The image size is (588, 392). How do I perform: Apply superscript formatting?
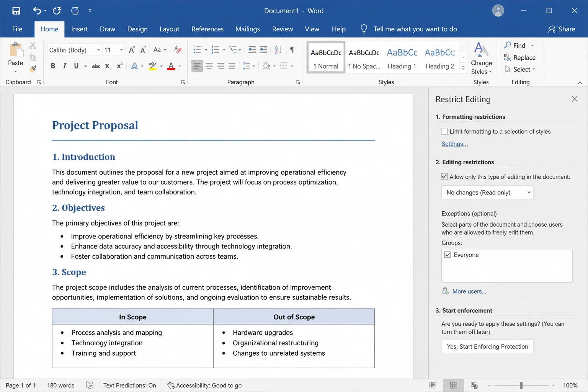pyautogui.click(x=119, y=66)
